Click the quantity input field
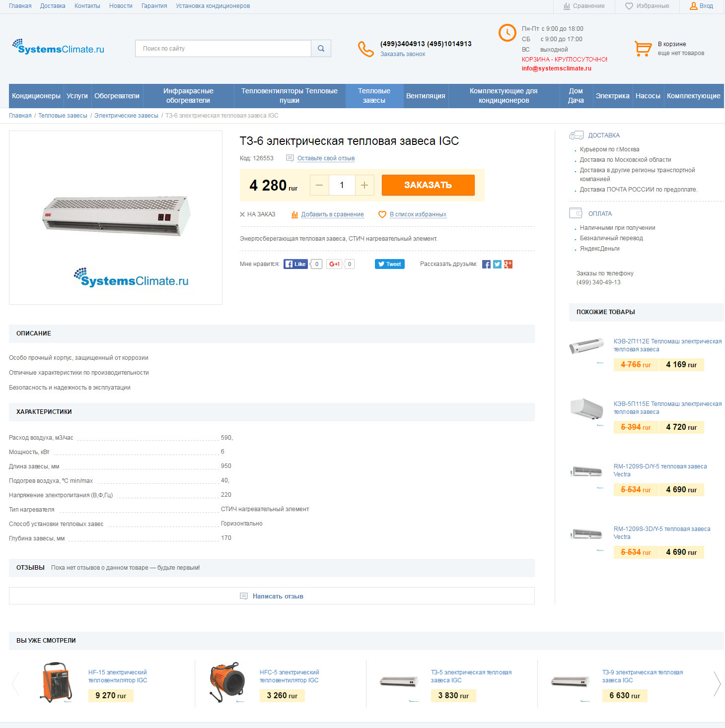This screenshot has width=725, height=728. pos(342,185)
